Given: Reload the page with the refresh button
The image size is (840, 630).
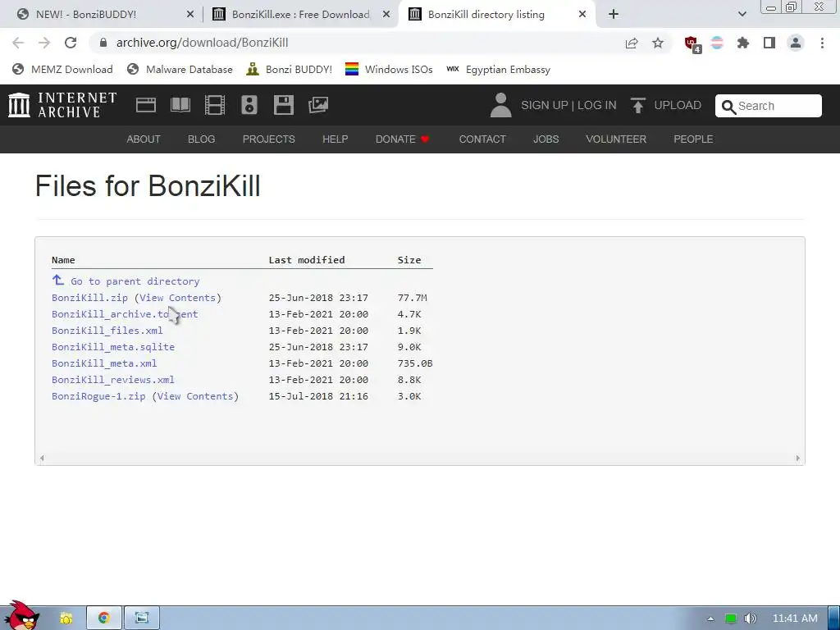Looking at the screenshot, I should pyautogui.click(x=71, y=43).
